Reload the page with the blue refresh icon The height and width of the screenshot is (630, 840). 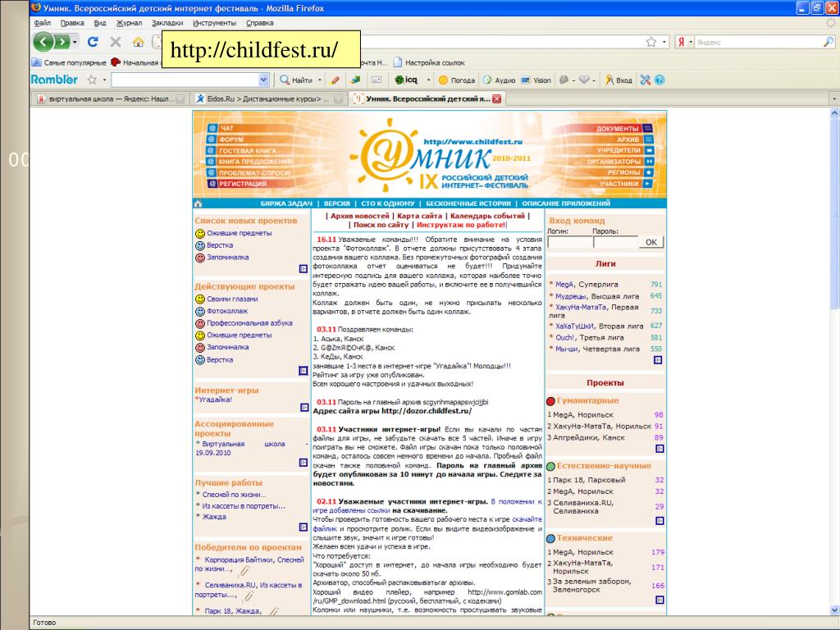(93, 42)
